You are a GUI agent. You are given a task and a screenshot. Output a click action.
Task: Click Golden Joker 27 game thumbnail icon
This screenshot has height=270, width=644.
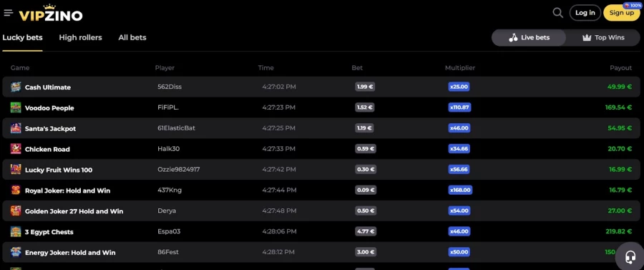point(16,211)
